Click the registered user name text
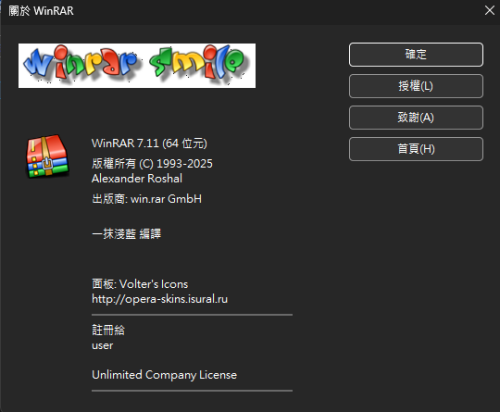 click(102, 346)
